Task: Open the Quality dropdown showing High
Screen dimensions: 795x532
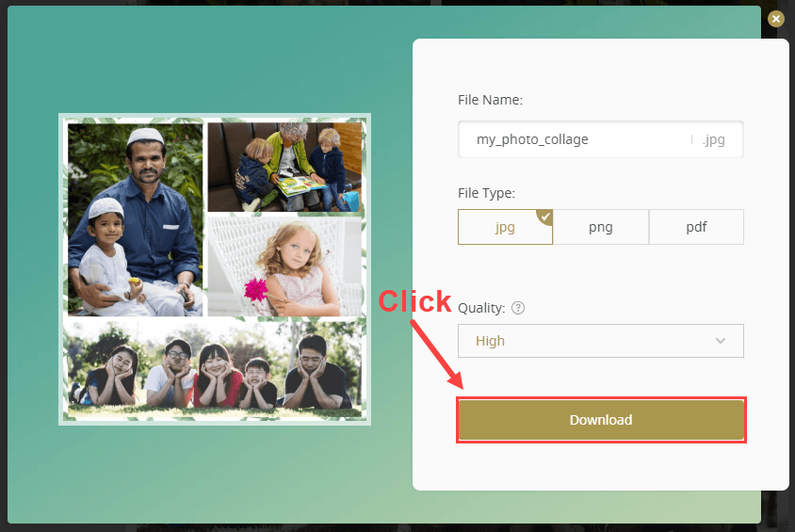Action: [601, 341]
